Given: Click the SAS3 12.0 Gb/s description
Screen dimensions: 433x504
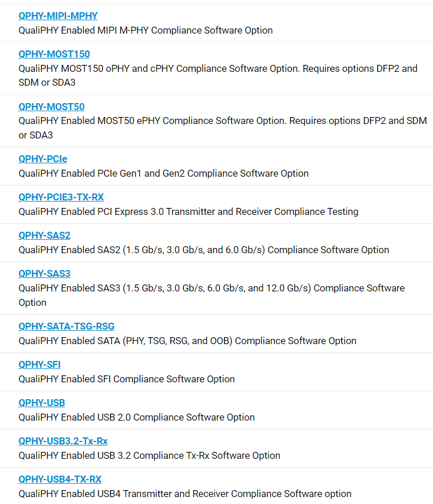Looking at the screenshot, I should coord(212,295).
